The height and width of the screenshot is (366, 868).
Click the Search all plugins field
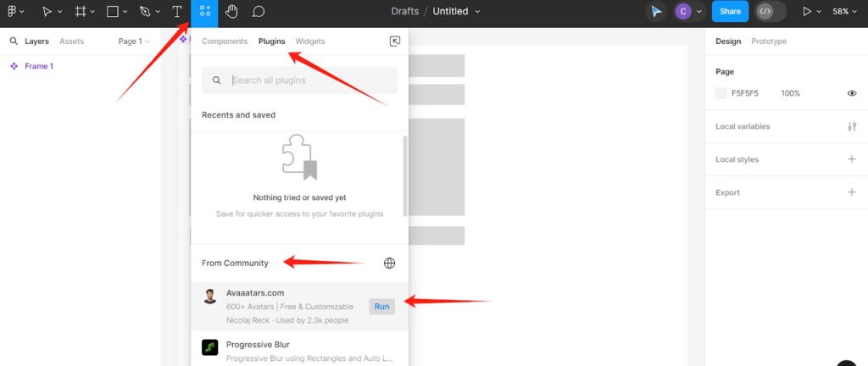pyautogui.click(x=299, y=80)
